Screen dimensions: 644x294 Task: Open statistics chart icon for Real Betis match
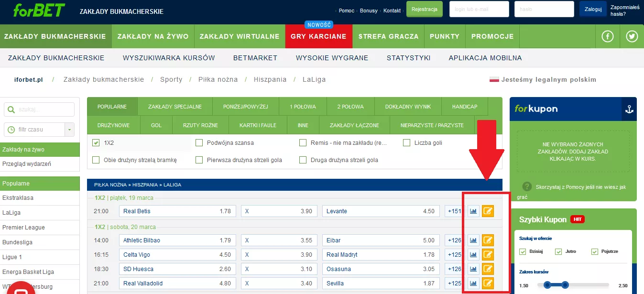(x=473, y=211)
